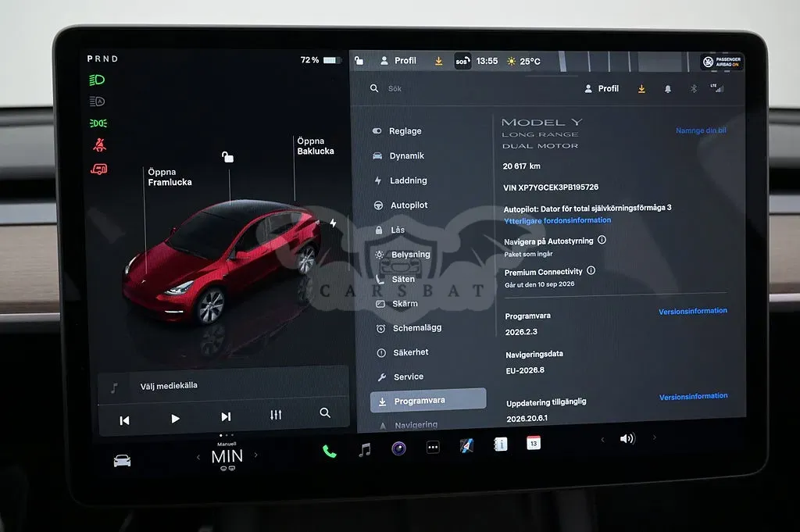
Task: Select Belysning lighting settings
Action: click(402, 255)
